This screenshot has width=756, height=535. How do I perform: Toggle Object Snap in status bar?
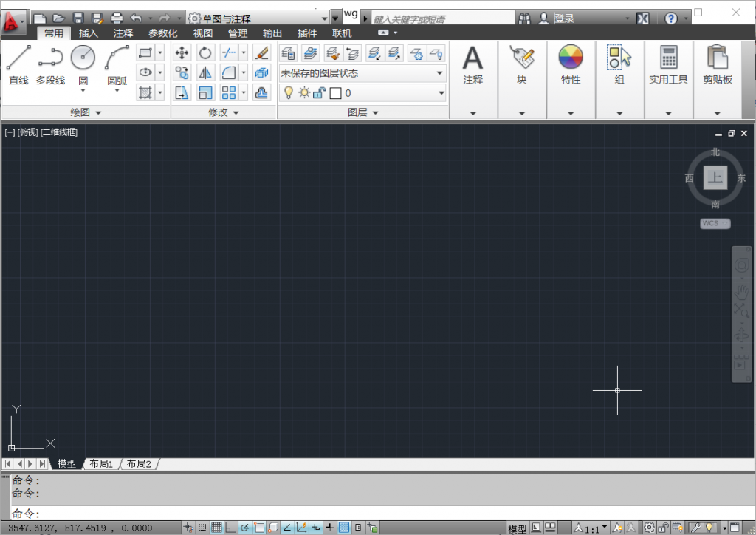point(259,528)
